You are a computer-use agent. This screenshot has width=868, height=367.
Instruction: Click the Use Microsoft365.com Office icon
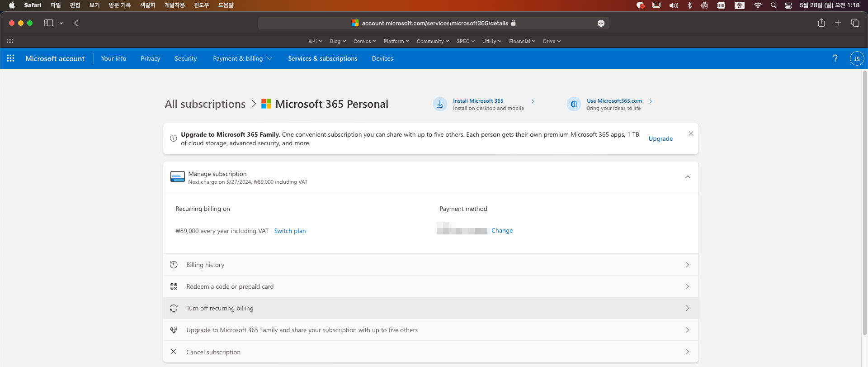[x=574, y=104]
